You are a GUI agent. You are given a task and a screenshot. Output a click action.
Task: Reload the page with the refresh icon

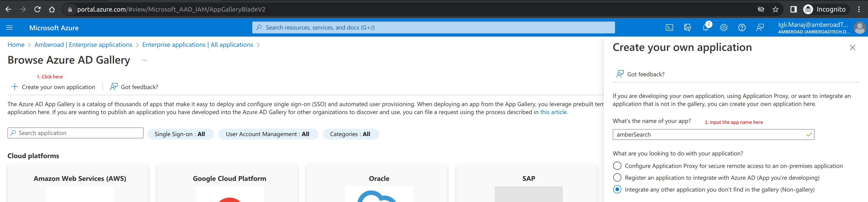[x=37, y=10]
